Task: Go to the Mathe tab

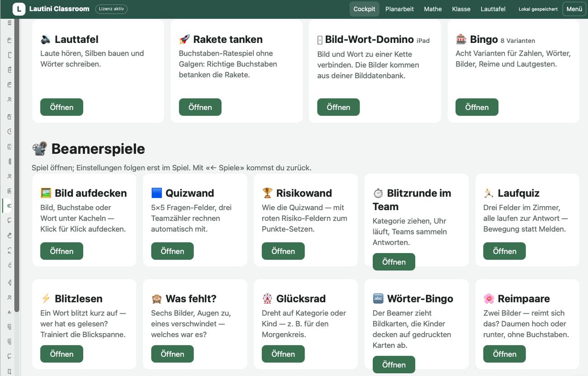Action: [433, 9]
